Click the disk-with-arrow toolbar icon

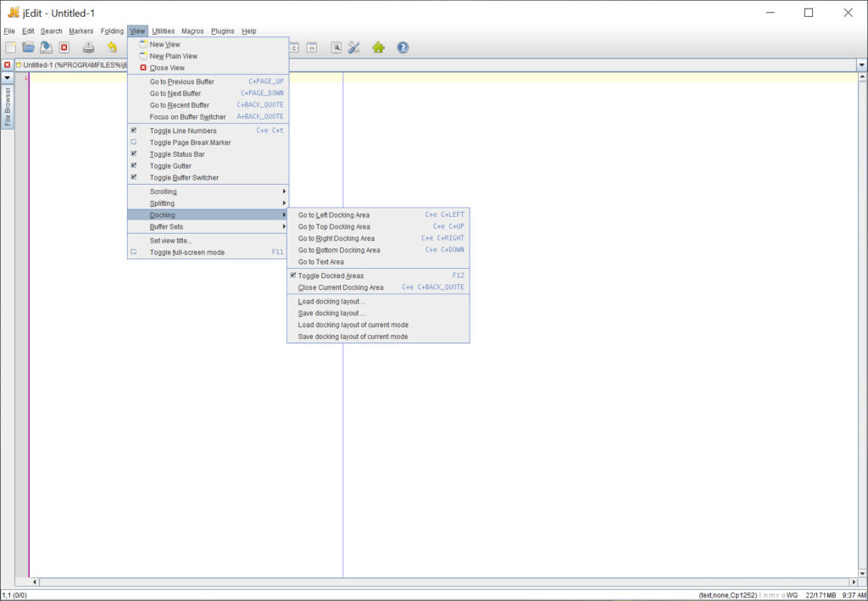pos(46,47)
